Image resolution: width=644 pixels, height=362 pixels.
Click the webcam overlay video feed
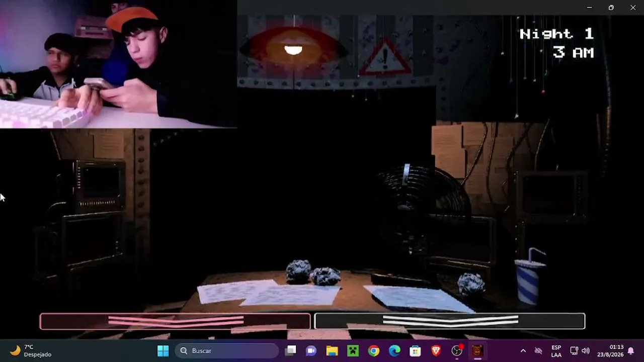pyautogui.click(x=118, y=64)
